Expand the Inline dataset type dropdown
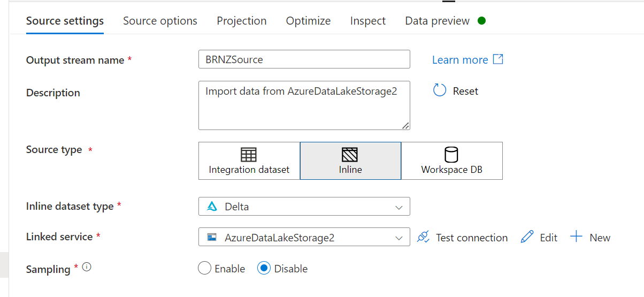This screenshot has height=297, width=644. (x=304, y=207)
